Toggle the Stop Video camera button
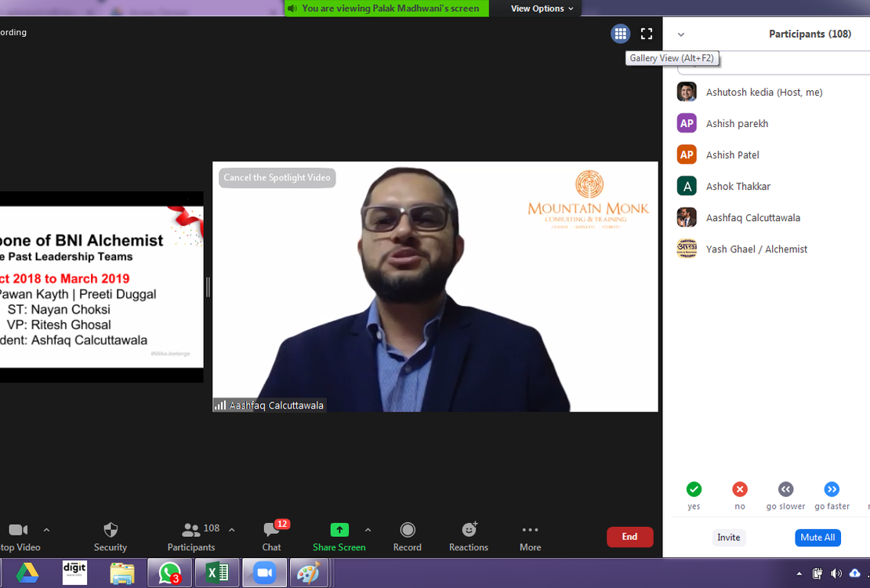This screenshot has width=870, height=588. tap(18, 531)
